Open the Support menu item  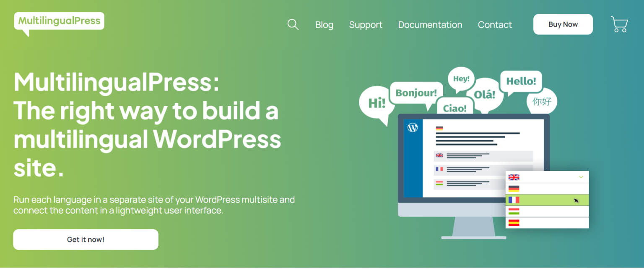pyautogui.click(x=365, y=25)
